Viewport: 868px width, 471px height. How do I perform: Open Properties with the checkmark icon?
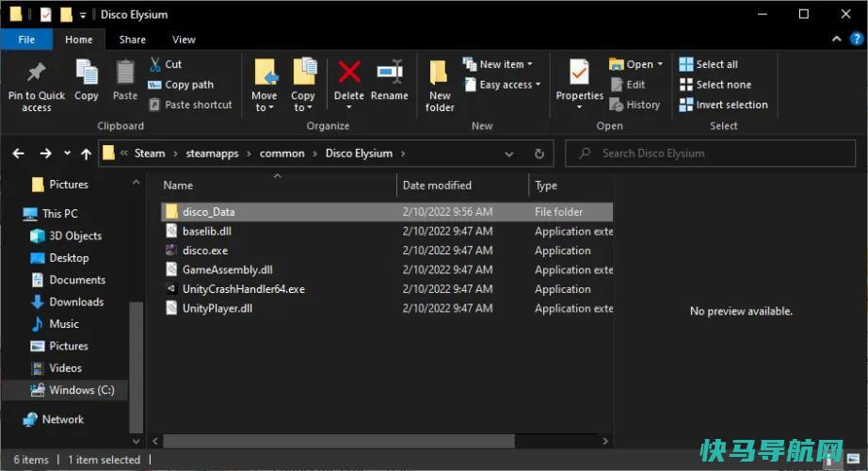tap(579, 73)
